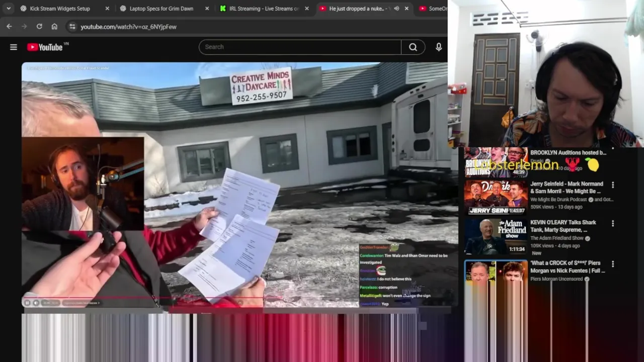This screenshot has width=644, height=362.
Task: Switch to the SomeOr... YouTube tab
Action: click(x=432, y=9)
